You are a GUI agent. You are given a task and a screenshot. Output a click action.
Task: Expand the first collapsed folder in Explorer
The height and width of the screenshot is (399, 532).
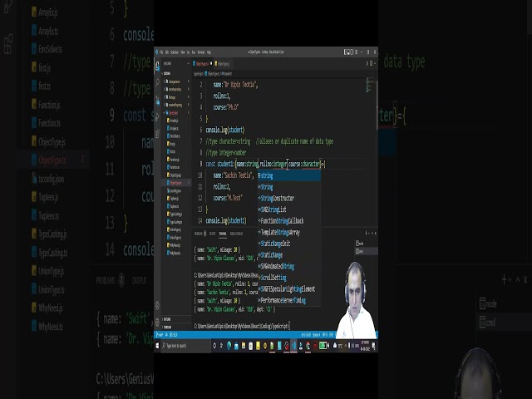pyautogui.click(x=175, y=81)
